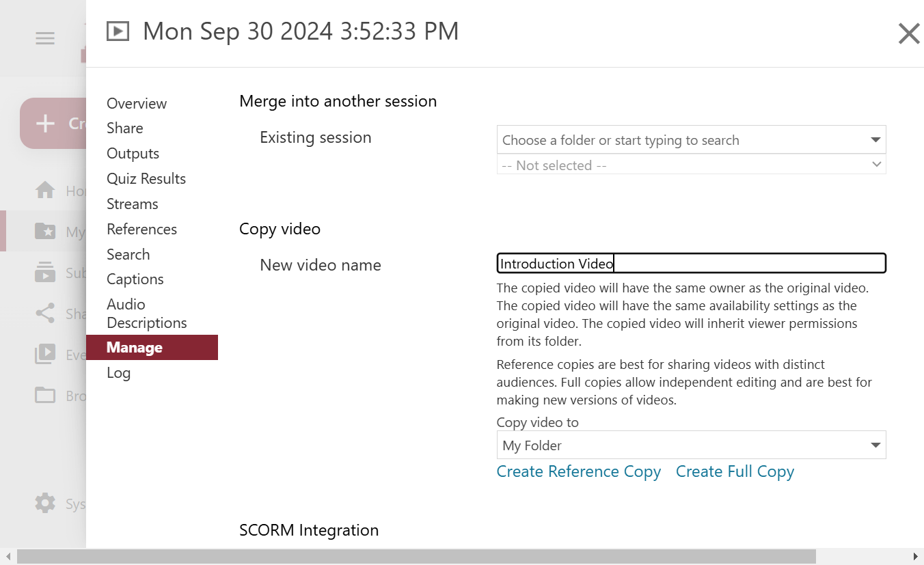The image size is (924, 565).
Task: Click the Create Full Copy link
Action: tap(735, 471)
